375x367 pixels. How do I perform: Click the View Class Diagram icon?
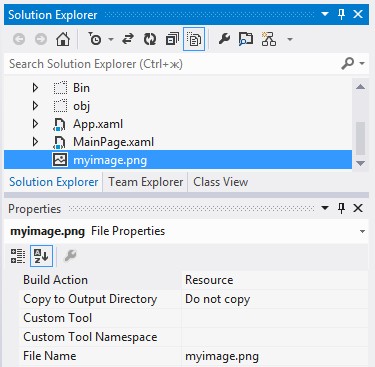269,39
